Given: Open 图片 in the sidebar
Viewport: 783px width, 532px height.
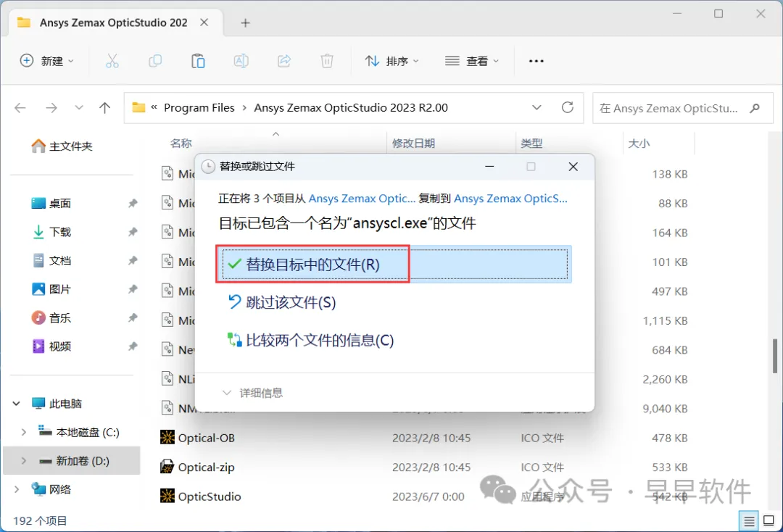Looking at the screenshot, I should (x=51, y=289).
